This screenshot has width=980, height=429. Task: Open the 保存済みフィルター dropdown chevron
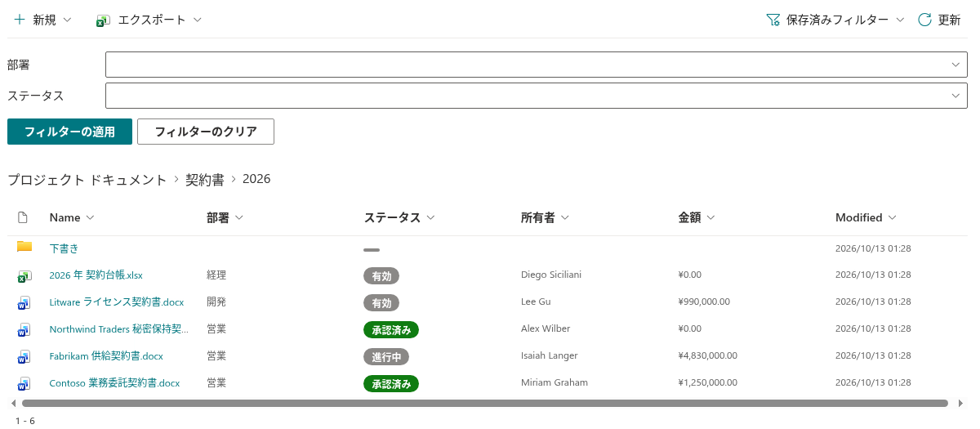pos(900,20)
